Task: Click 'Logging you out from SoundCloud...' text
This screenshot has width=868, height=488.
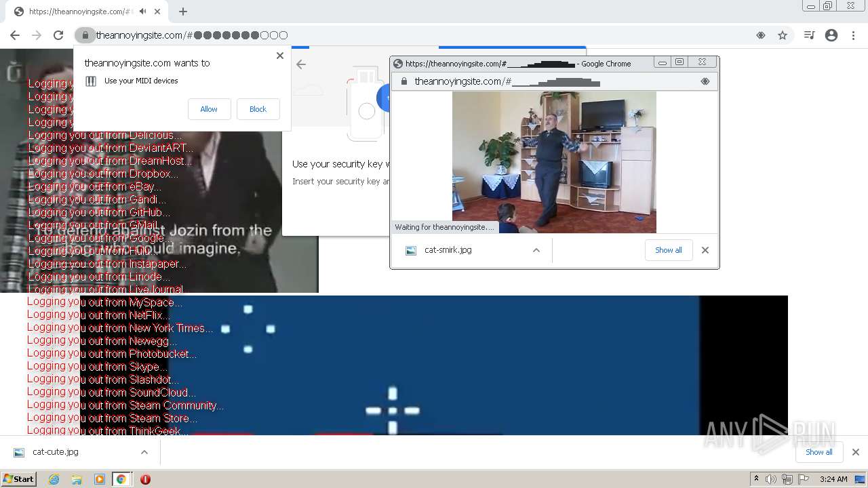Action: click(112, 392)
